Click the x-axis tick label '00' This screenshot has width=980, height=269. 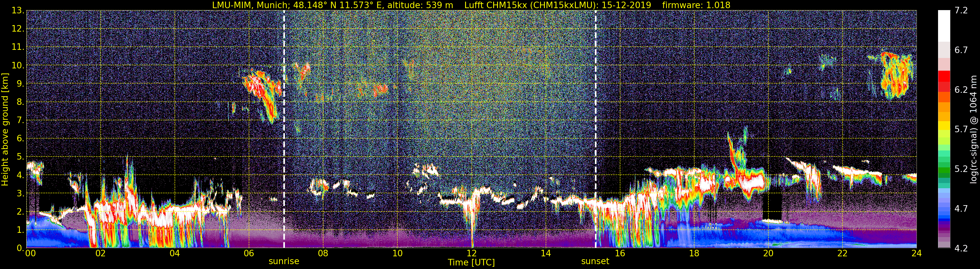[x=31, y=253]
